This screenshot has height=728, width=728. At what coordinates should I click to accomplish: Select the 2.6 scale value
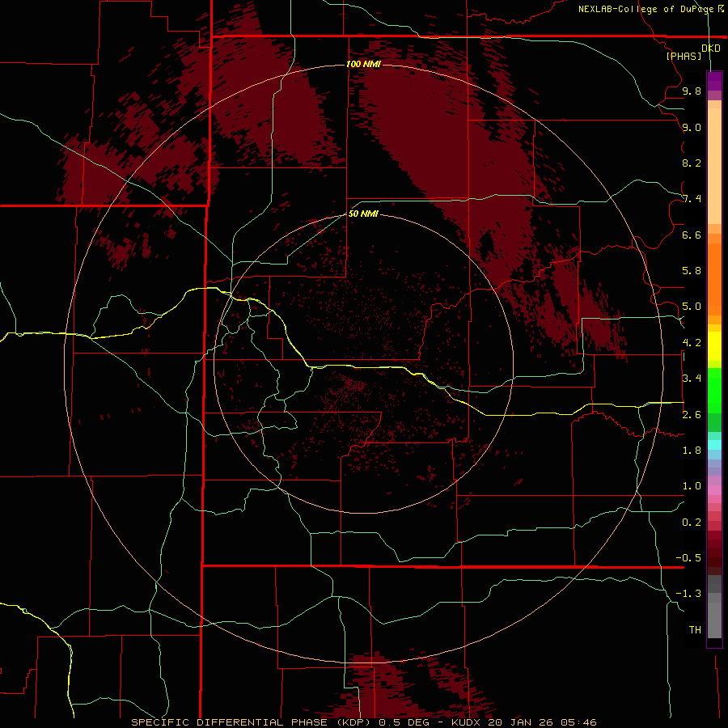point(692,415)
